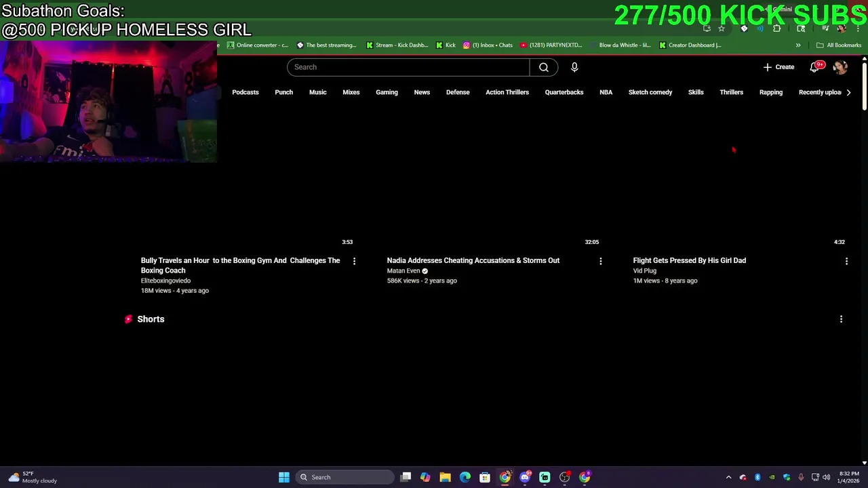Open Bully Travels an Hour boxing video title
This screenshot has height=488, width=868.
[240, 265]
